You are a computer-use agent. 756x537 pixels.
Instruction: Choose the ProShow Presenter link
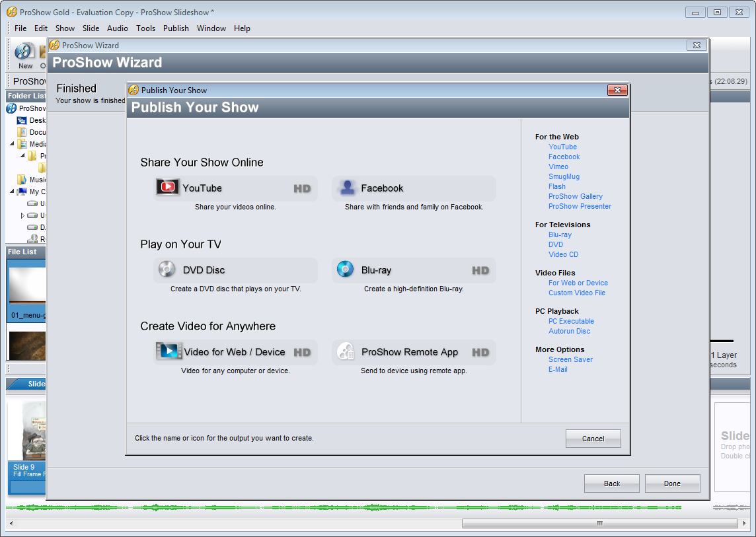point(580,206)
